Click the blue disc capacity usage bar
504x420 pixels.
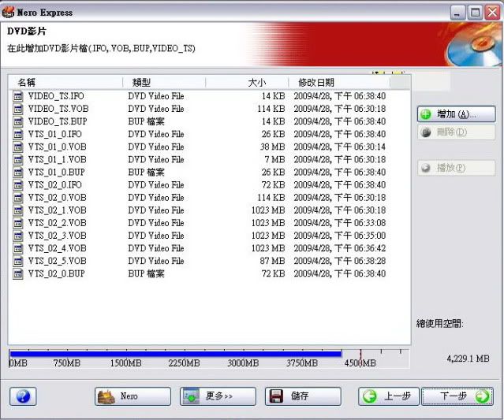pos(176,354)
